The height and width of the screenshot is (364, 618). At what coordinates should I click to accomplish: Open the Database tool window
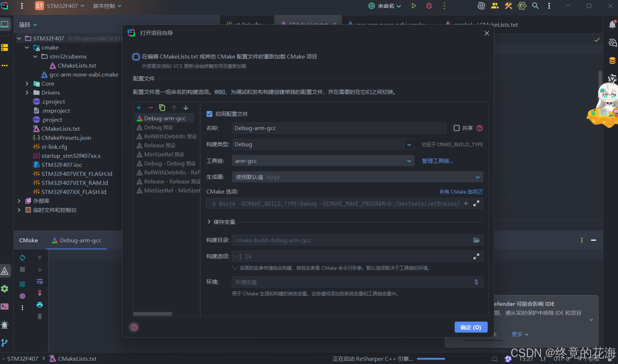612,61
